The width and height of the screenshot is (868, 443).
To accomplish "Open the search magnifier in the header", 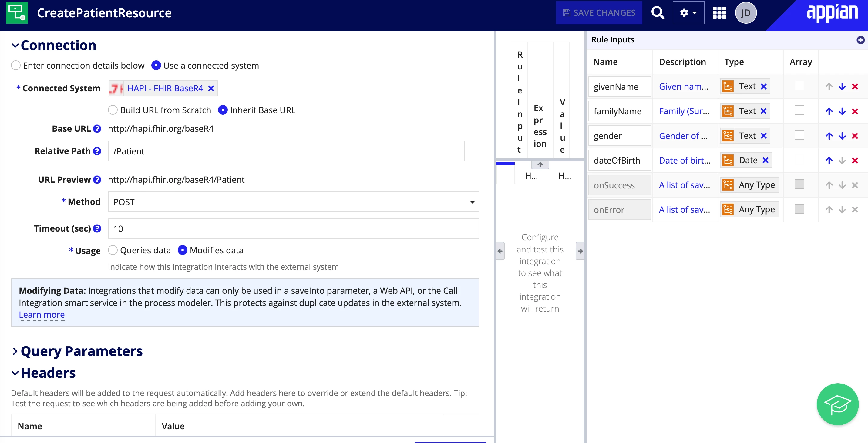I will [658, 13].
